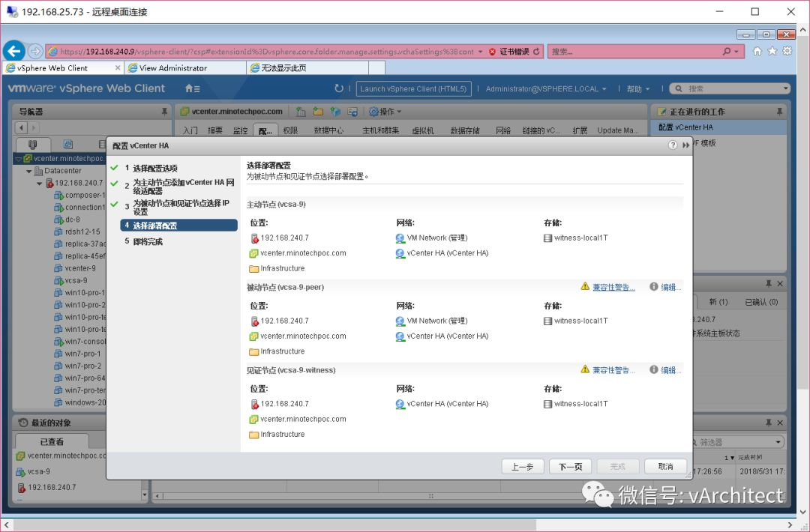
Task: Select vcsa-9 VM in navigator tree
Action: 76,281
